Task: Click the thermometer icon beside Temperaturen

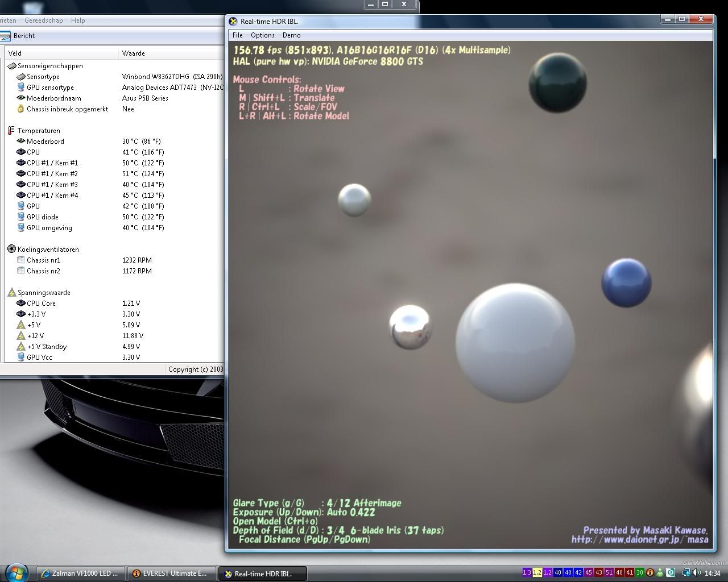Action: point(11,131)
